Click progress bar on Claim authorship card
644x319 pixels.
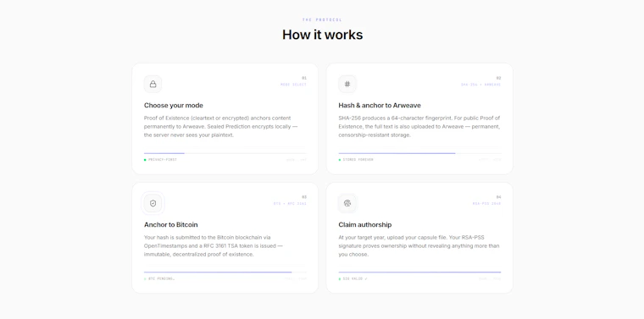(419, 272)
